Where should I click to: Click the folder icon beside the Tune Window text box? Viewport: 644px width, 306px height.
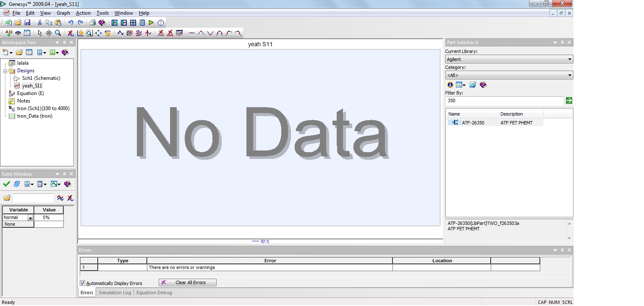(7, 198)
